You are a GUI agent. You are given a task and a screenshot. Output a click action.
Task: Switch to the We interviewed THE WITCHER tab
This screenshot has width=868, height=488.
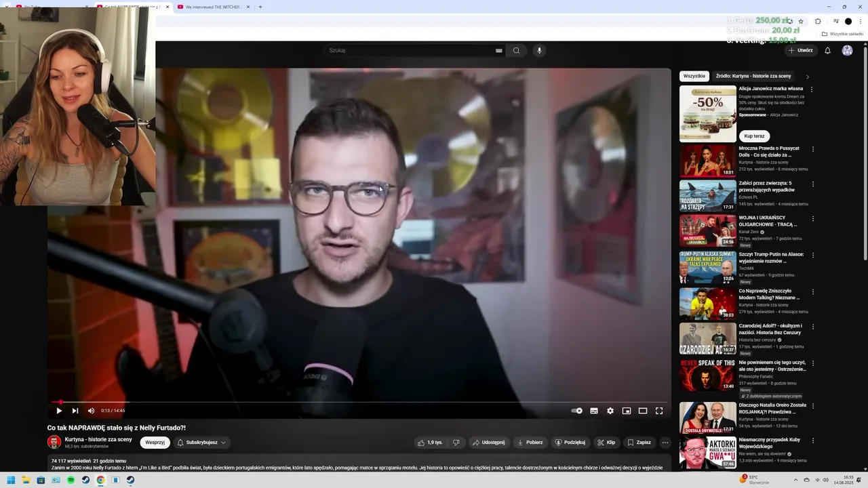[x=212, y=7]
